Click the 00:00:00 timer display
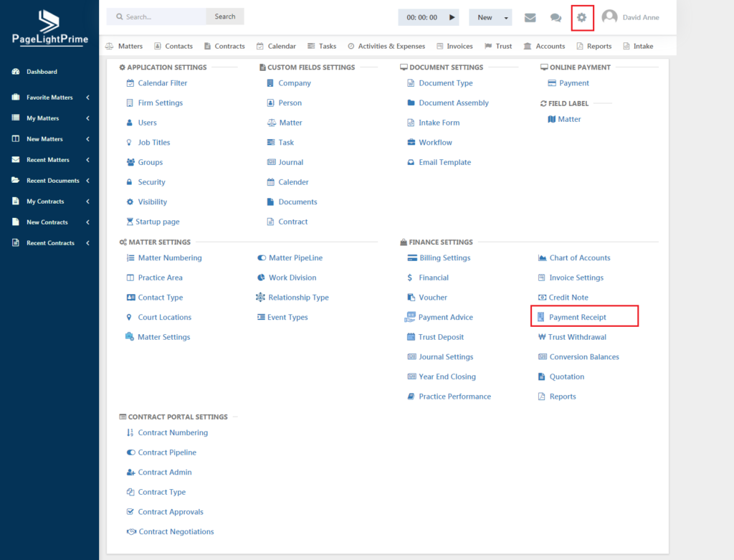Screen dimensions: 734x560 (421, 17)
